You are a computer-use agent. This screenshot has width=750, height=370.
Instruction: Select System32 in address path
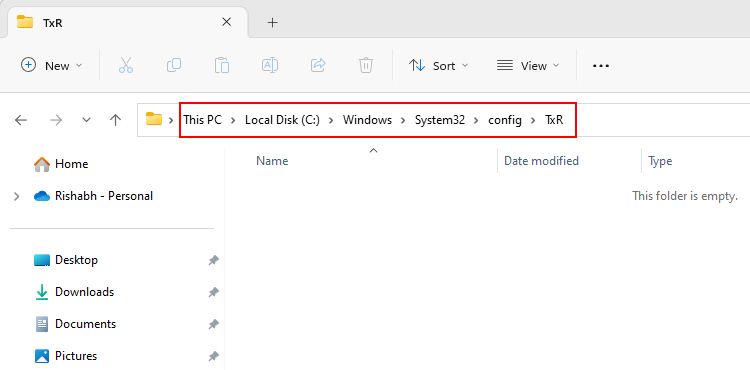coord(440,120)
